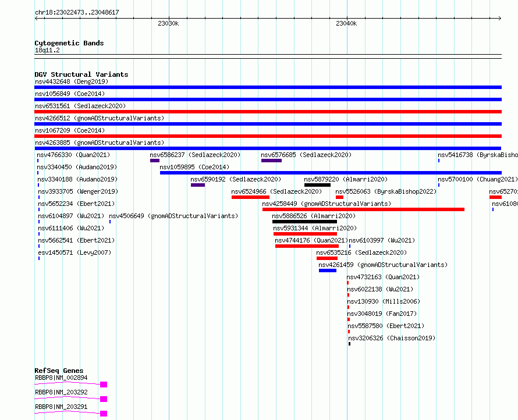Image resolution: width=518 pixels, height=420 pixels.
Task: Select nsv3340188 (Audano2019) label
Action: click(x=77, y=179)
